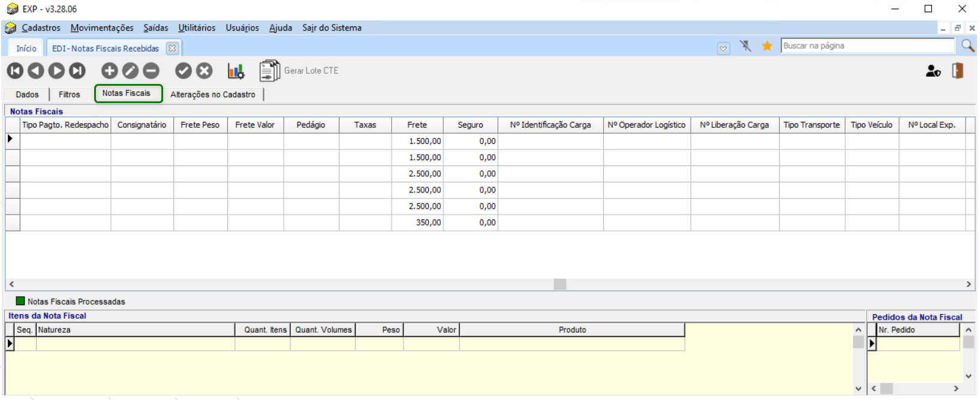This screenshot has height=400, width=980.
Task: Click the right scroll arrow of Notas Fiscais grid
Action: click(x=969, y=284)
